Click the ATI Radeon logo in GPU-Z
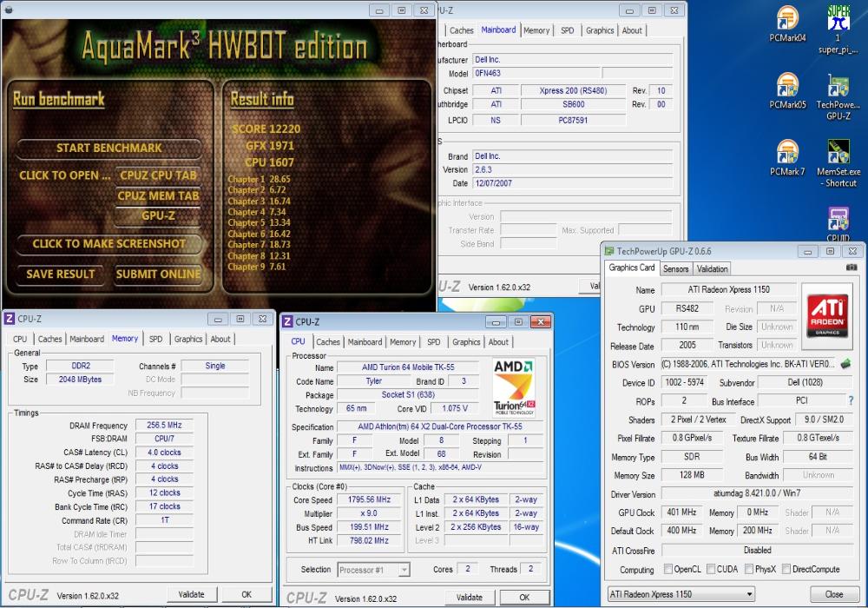 point(827,315)
